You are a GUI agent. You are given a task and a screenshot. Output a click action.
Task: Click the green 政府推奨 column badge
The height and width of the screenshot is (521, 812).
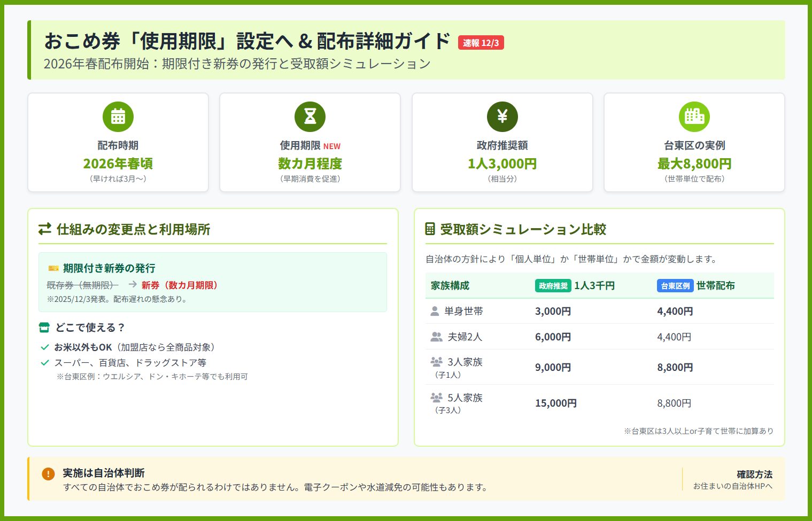point(553,286)
